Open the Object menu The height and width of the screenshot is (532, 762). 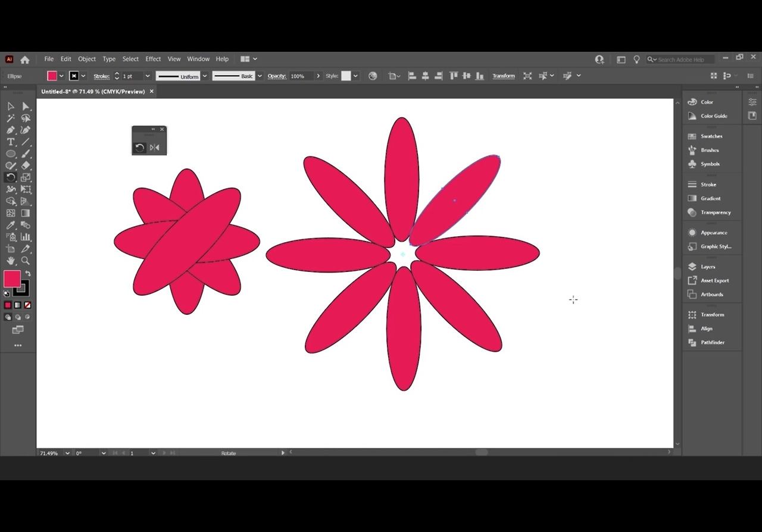coord(87,60)
